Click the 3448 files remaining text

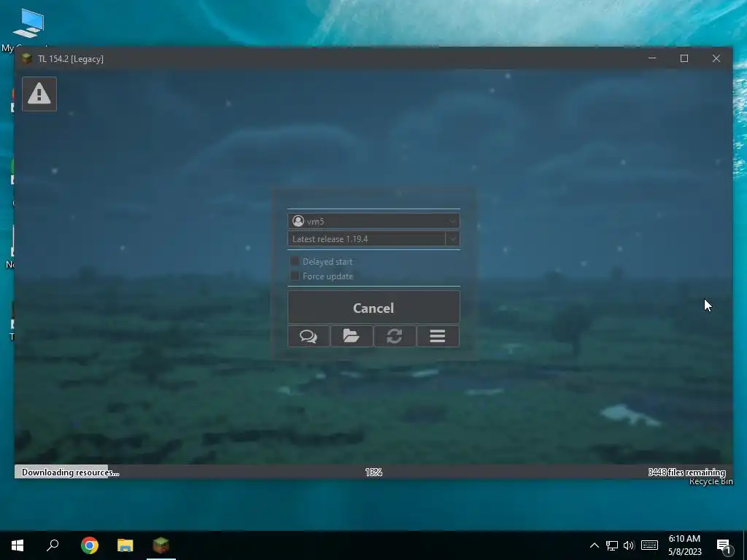point(686,472)
